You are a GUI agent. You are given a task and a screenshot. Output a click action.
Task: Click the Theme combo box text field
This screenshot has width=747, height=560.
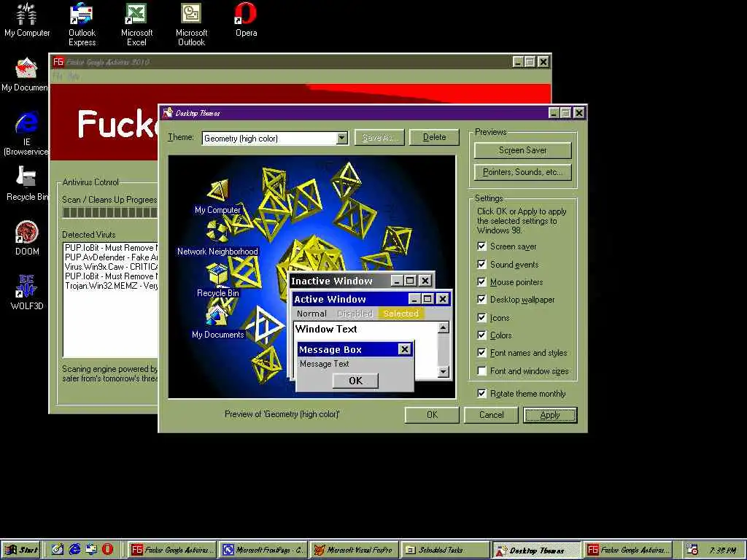click(x=269, y=138)
